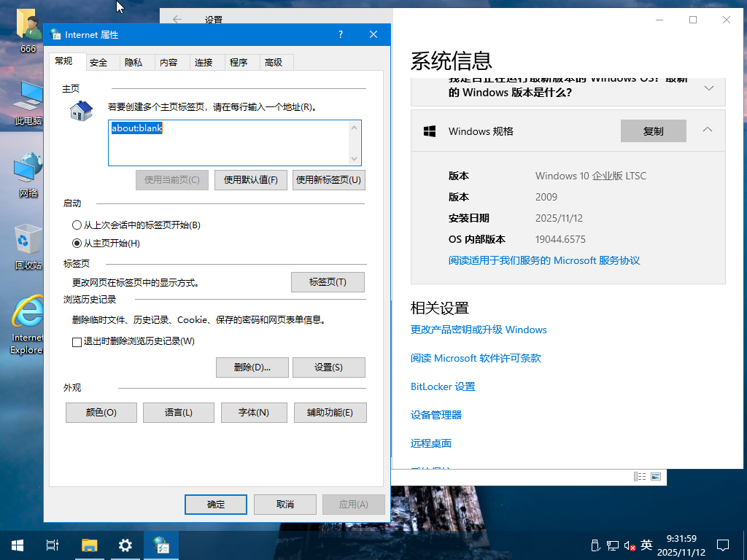Viewport: 747px width, 560px height.
Task: Open File Explorer from taskbar
Action: point(89,545)
